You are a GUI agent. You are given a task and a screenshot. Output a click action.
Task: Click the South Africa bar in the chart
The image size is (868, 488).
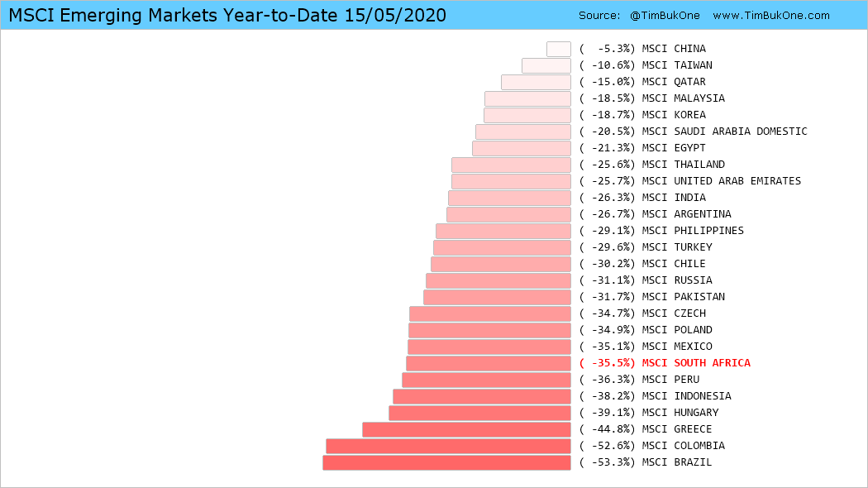(489, 363)
